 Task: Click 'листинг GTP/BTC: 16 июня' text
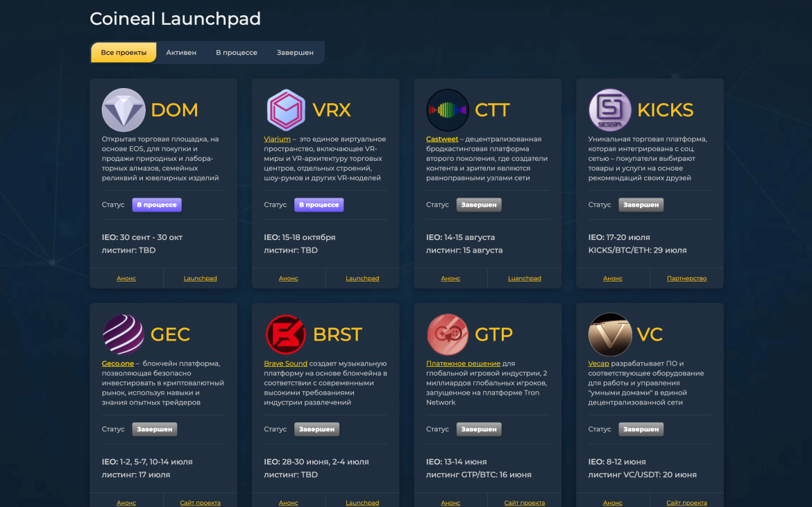478,475
